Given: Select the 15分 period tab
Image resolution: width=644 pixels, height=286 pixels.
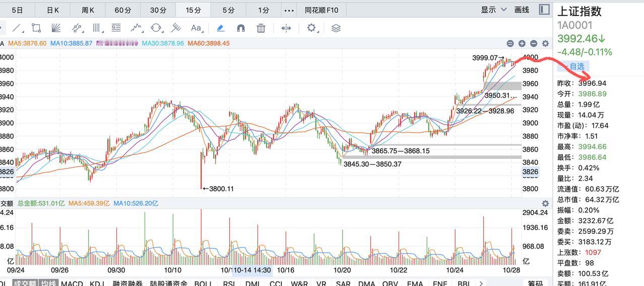Looking at the screenshot, I should [x=193, y=10].
